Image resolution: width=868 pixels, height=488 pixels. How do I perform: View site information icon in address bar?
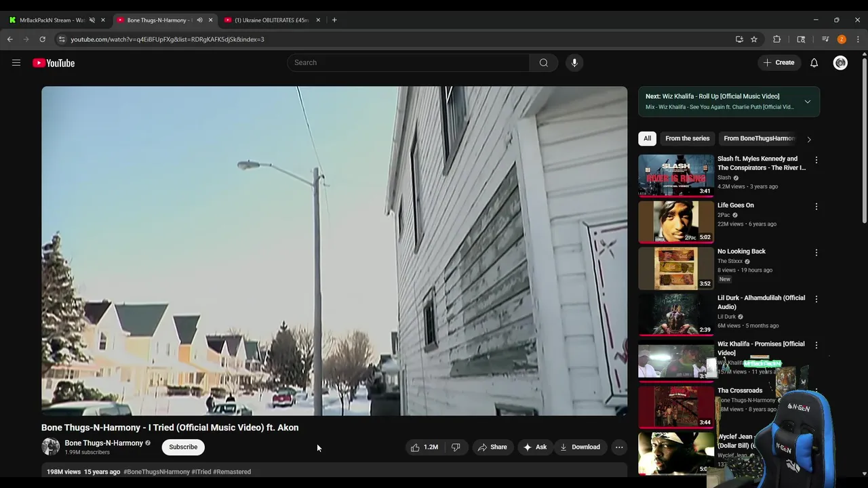pyautogui.click(x=62, y=39)
